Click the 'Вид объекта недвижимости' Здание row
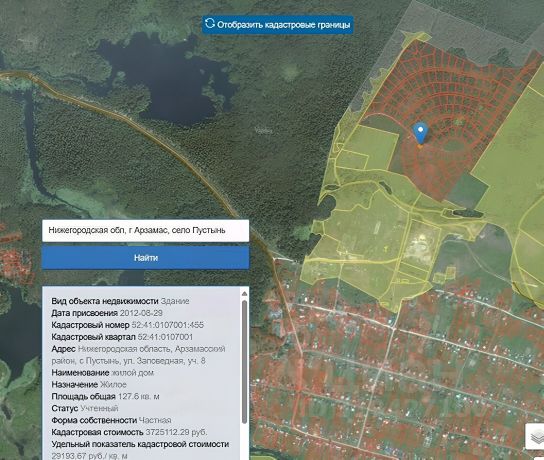 pyautogui.click(x=120, y=301)
